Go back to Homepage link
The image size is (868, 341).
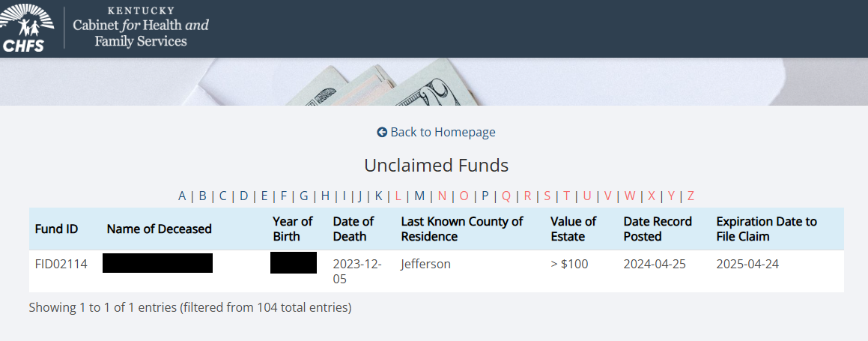click(436, 133)
